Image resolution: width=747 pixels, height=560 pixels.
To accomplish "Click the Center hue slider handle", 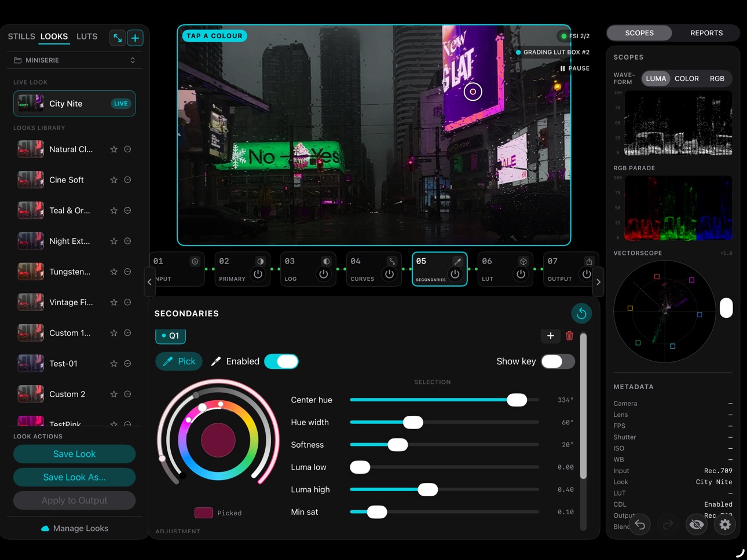I will coord(517,400).
